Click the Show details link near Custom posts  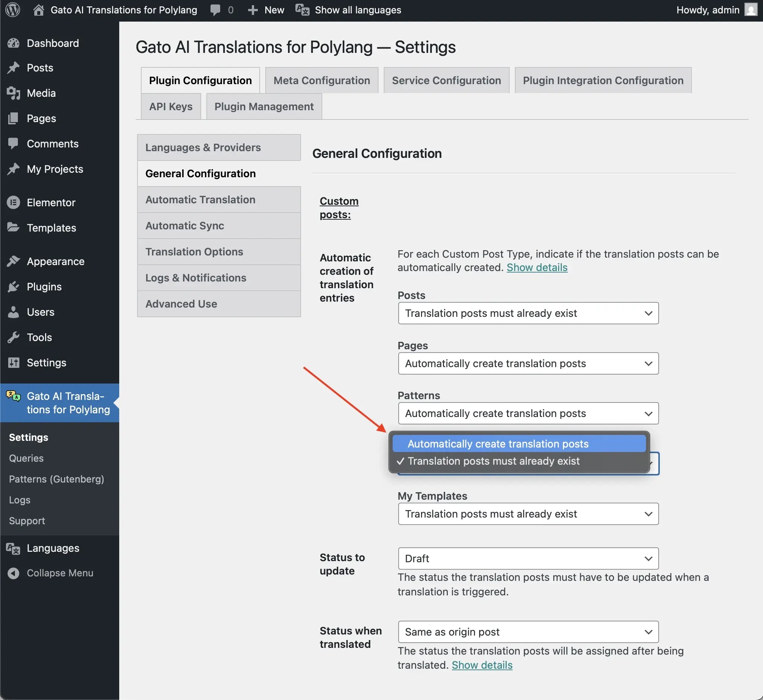click(537, 267)
